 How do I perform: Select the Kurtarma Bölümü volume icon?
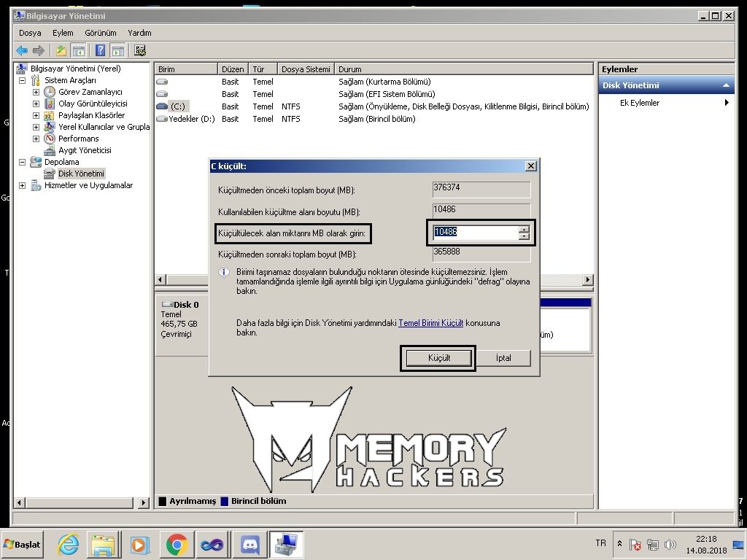pyautogui.click(x=162, y=82)
